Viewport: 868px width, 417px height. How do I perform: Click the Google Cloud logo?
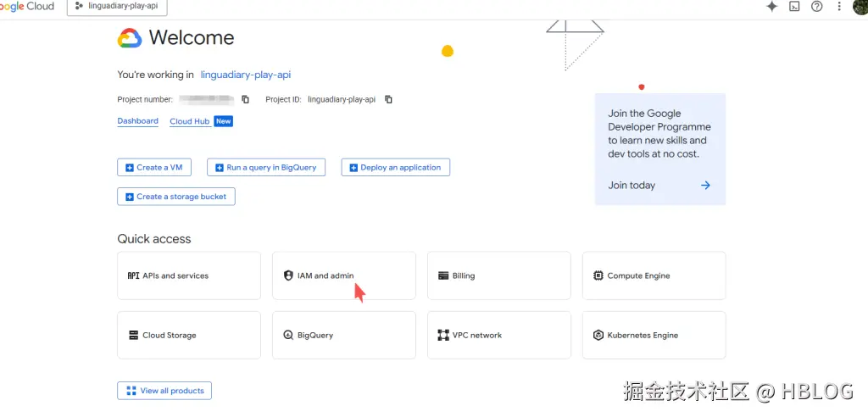point(27,6)
